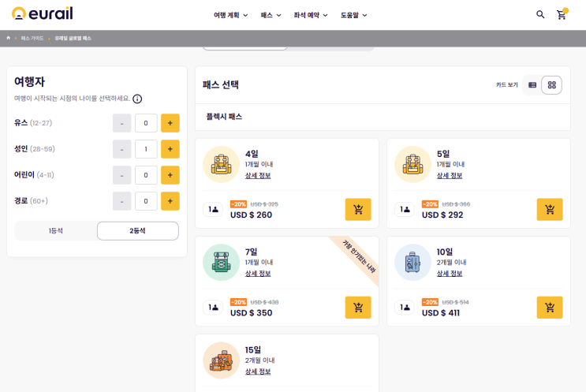This screenshot has width=586, height=392.
Task: Go to 패스 가이드 breadcrumb
Action: pos(32,38)
